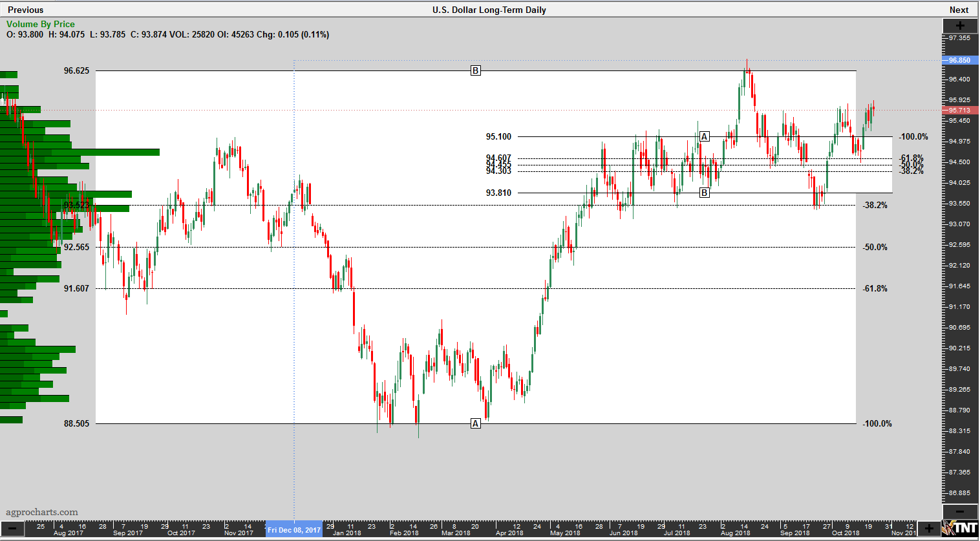
Task: Click the 91.607 retracement label
Action: tap(76, 288)
